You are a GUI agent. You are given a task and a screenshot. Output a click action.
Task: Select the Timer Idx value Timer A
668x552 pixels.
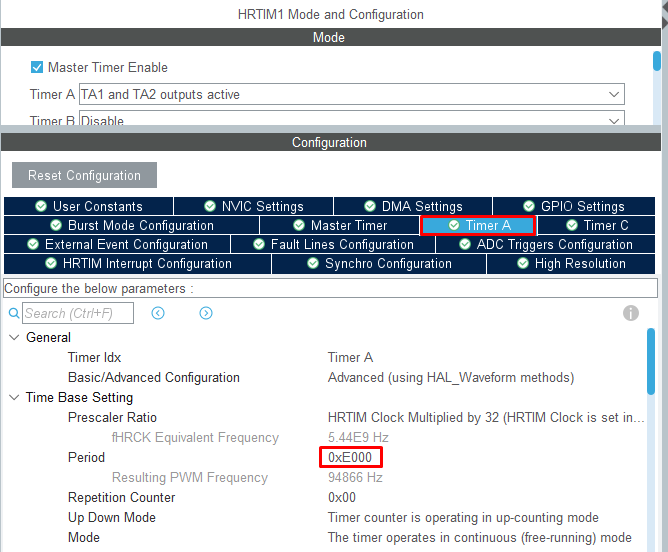point(350,357)
